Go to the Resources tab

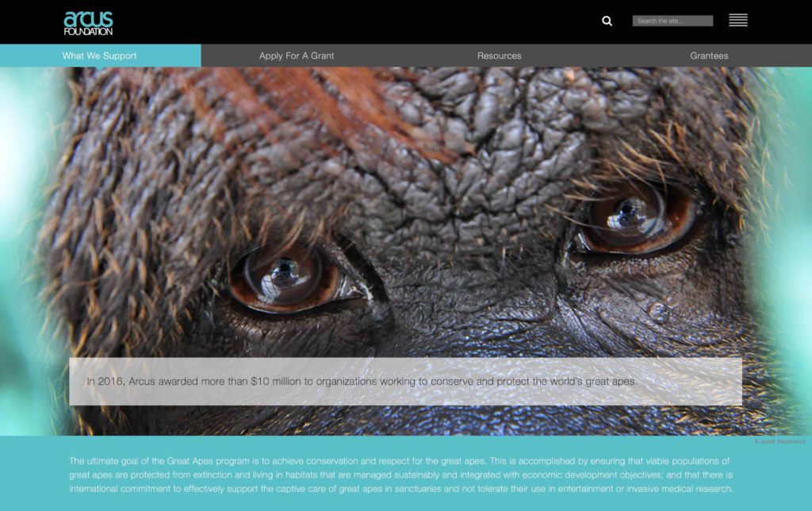[x=500, y=56]
